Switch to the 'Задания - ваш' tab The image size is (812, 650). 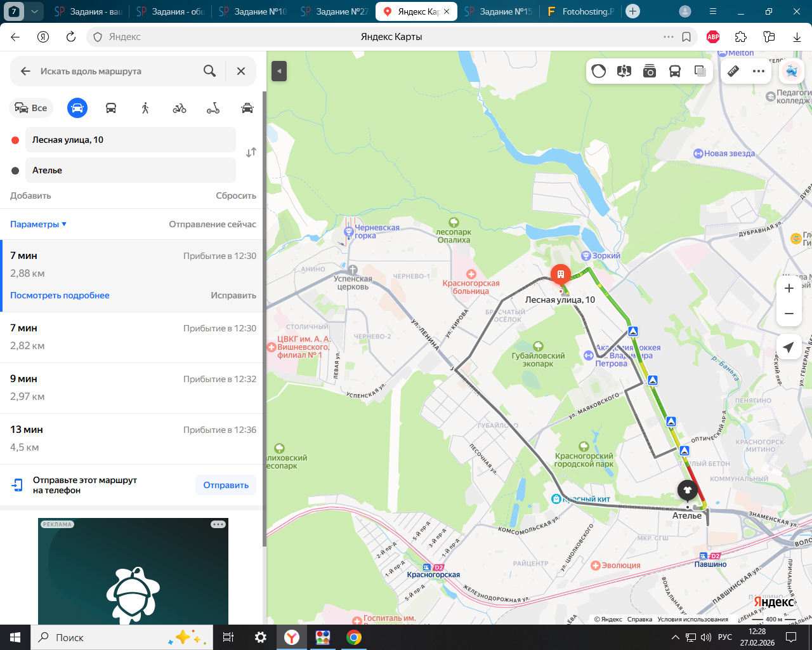[x=89, y=11]
